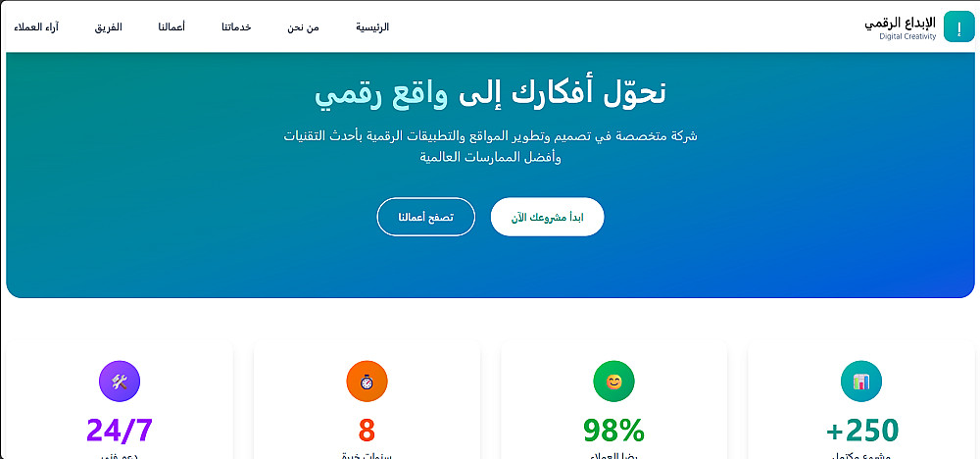Image resolution: width=980 pixels, height=459 pixels.
Task: Click the 24/7 support statistic
Action: [120, 431]
